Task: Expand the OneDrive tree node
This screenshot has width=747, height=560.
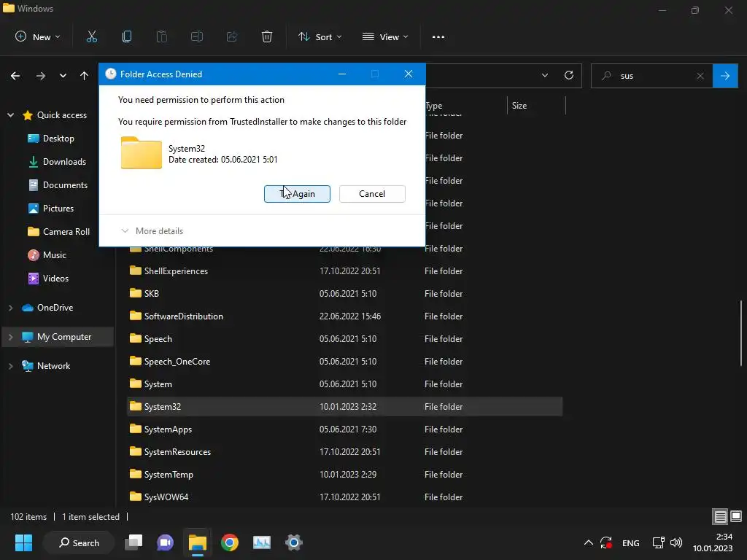Action: 10,308
